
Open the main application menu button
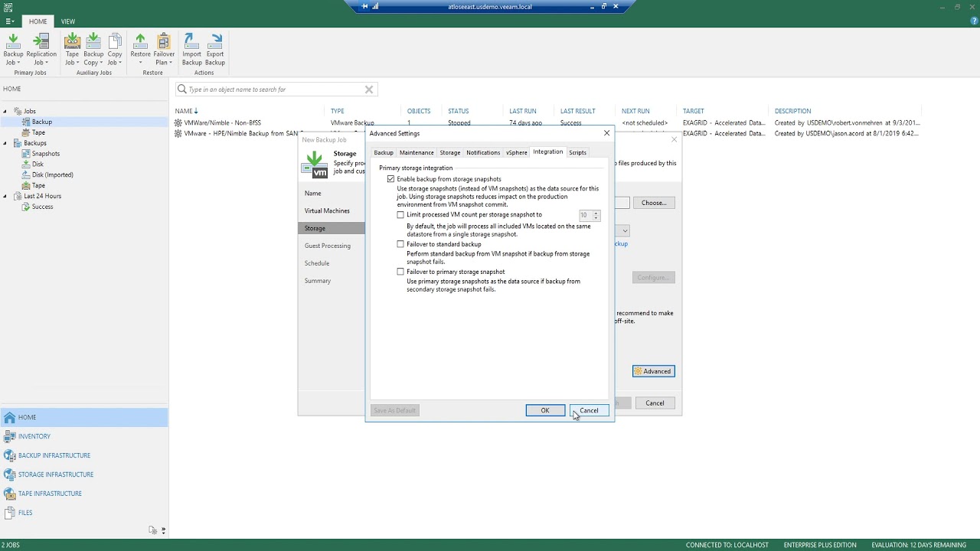[x=9, y=21]
